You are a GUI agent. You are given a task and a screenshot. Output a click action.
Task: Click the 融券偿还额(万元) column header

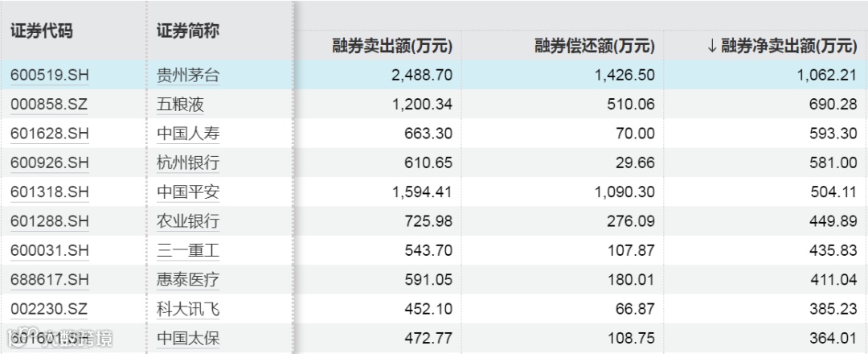coord(595,45)
